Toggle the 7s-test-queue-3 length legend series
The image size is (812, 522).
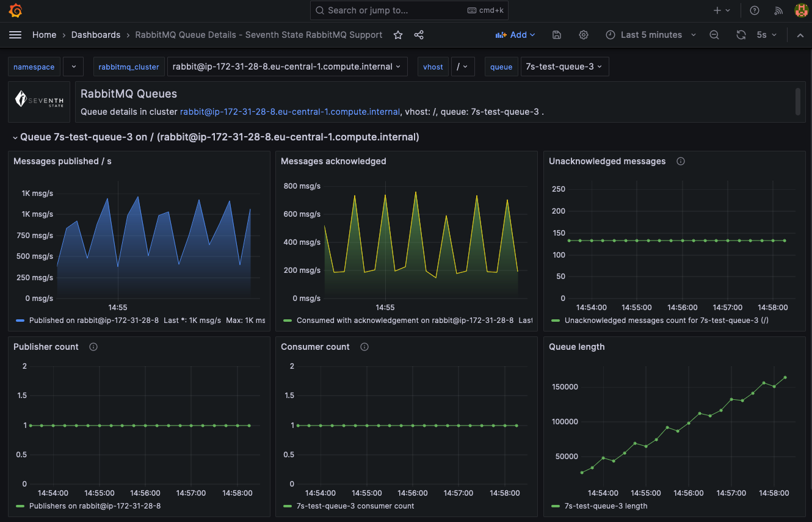pyautogui.click(x=606, y=506)
